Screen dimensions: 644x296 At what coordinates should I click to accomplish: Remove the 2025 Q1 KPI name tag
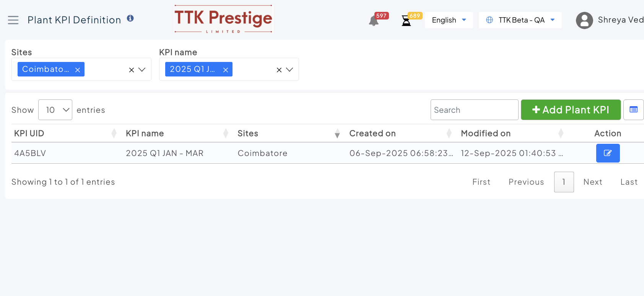(226, 70)
